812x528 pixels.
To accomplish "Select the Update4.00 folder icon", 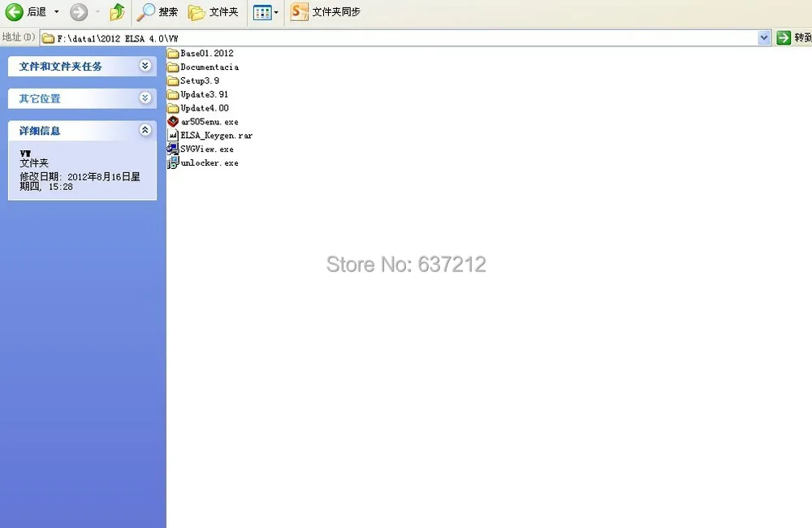I will point(173,108).
